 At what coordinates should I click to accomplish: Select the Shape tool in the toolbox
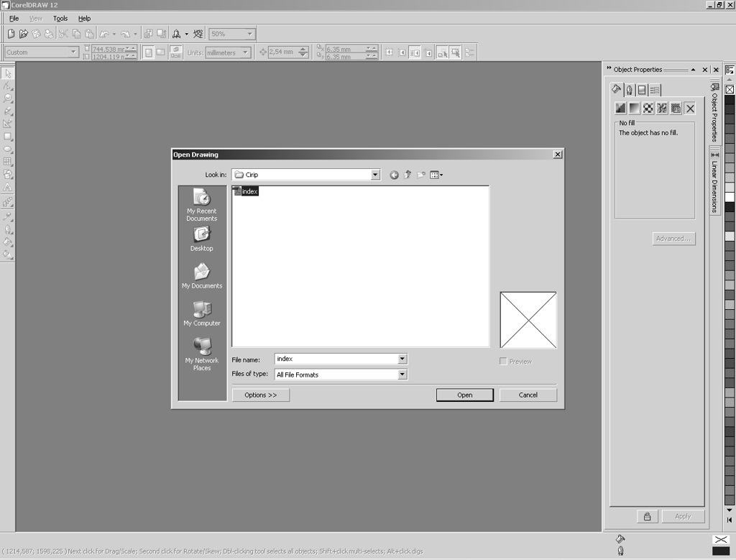click(7, 86)
